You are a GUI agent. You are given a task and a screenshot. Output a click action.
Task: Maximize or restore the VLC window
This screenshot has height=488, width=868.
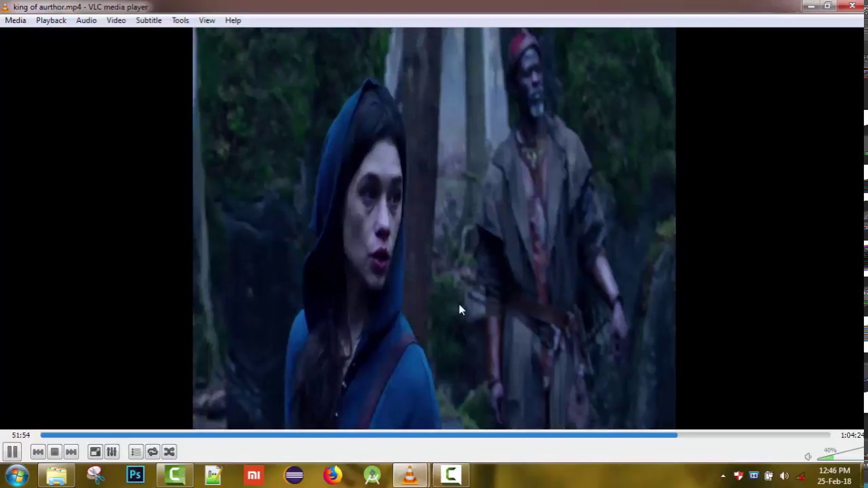pos(828,6)
